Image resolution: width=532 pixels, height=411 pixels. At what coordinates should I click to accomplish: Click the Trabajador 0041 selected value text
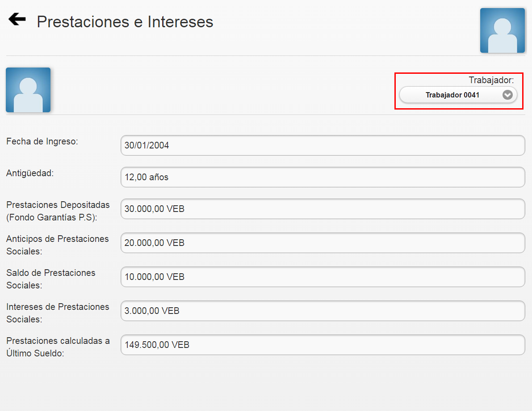click(x=452, y=95)
